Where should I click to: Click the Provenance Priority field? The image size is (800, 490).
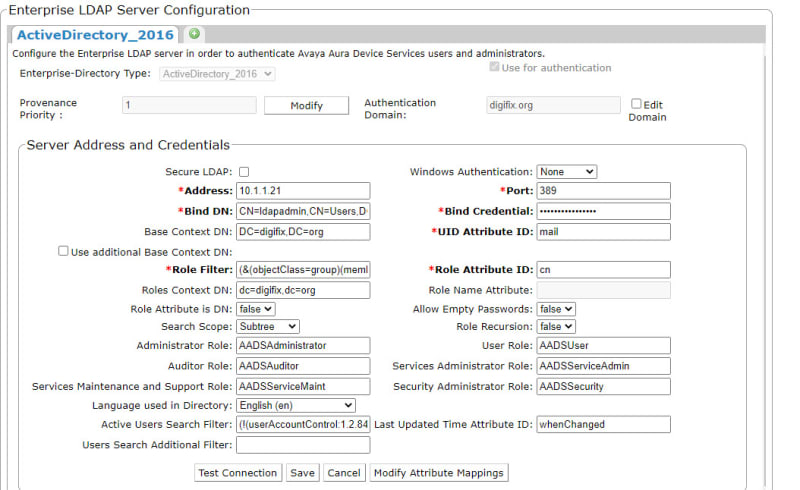[189, 105]
